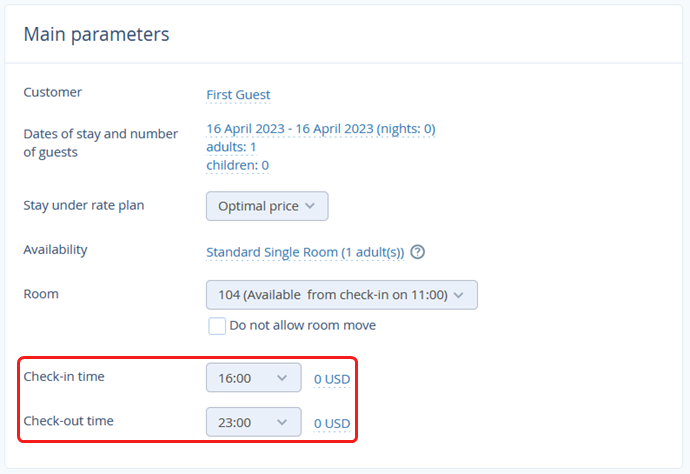Select the Standard Single Room availability link
The image size is (690, 474).
305,252
